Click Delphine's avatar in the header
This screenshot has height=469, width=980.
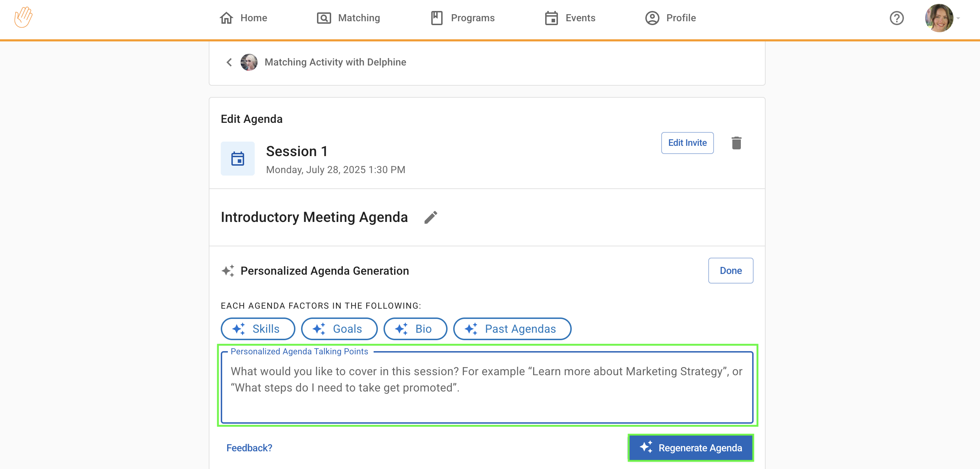[x=249, y=62]
